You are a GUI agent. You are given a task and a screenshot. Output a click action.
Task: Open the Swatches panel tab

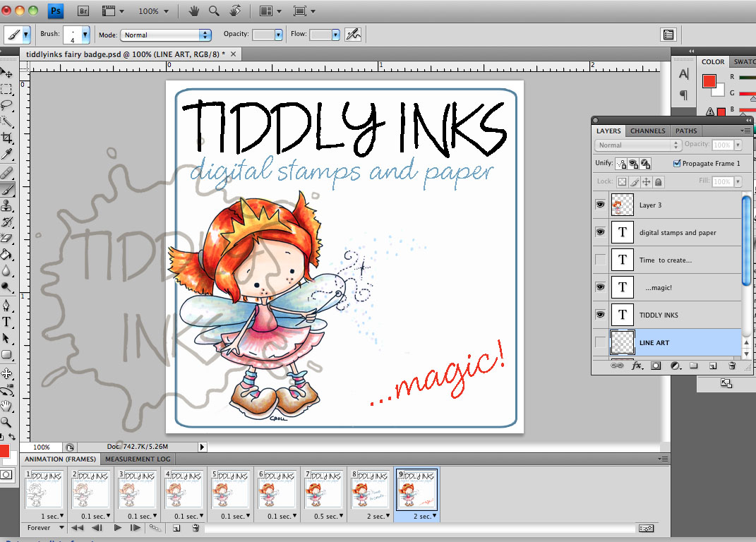[743, 61]
